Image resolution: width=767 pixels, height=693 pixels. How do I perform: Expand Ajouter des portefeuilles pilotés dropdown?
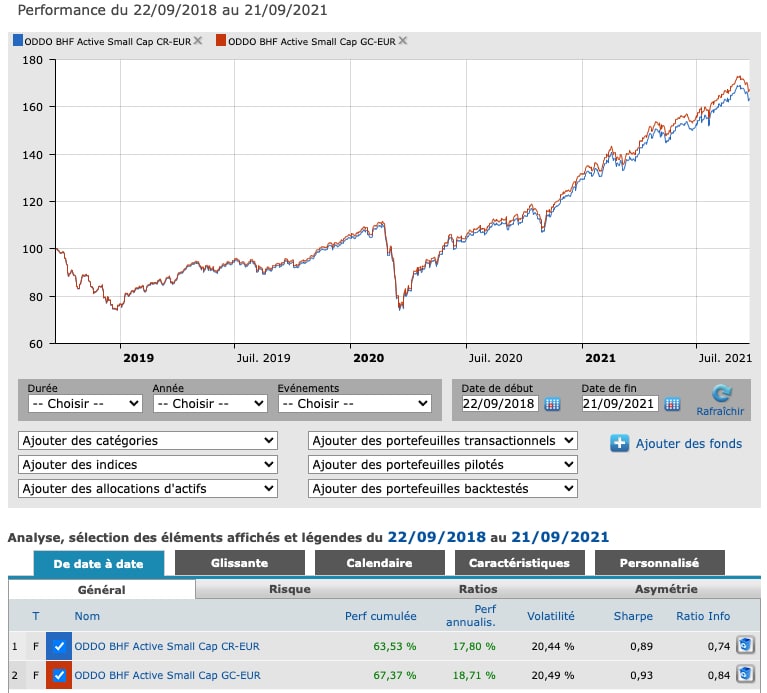tap(443, 465)
